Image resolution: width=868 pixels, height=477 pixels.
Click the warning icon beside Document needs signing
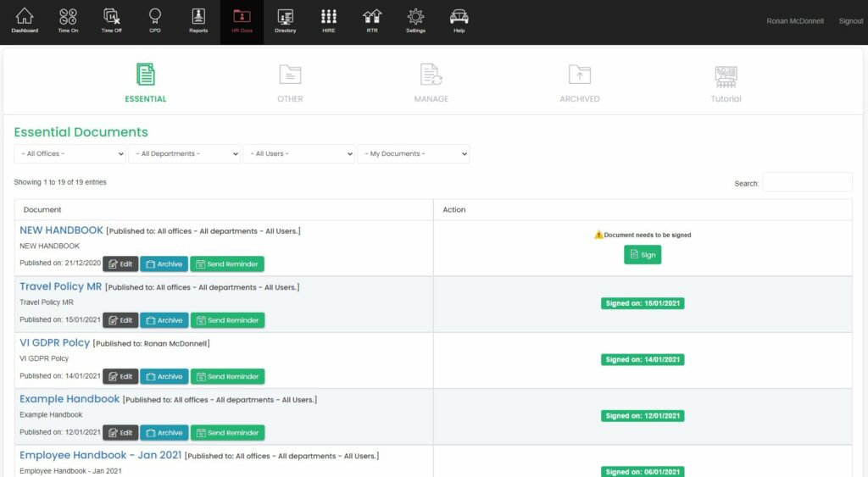pyautogui.click(x=598, y=235)
